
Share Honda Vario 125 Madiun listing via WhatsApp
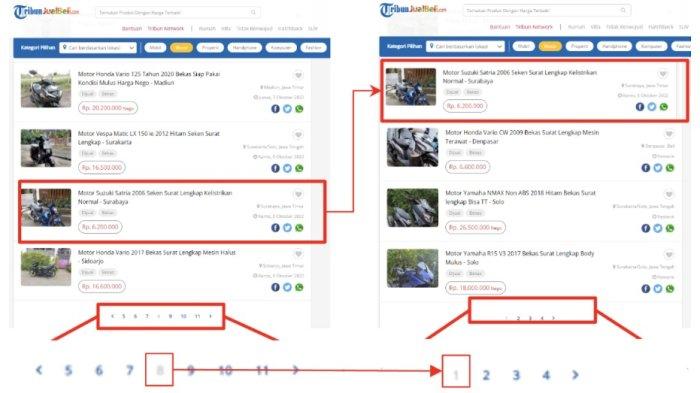click(299, 109)
